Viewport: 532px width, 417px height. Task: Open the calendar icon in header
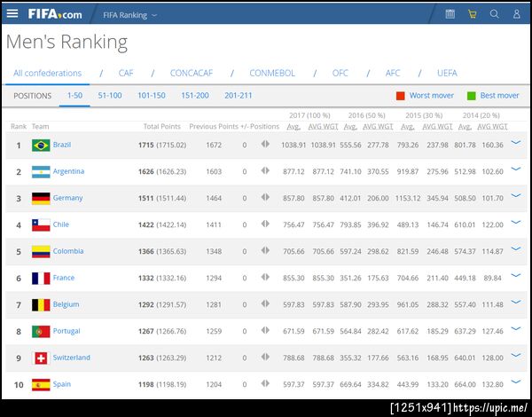point(450,14)
